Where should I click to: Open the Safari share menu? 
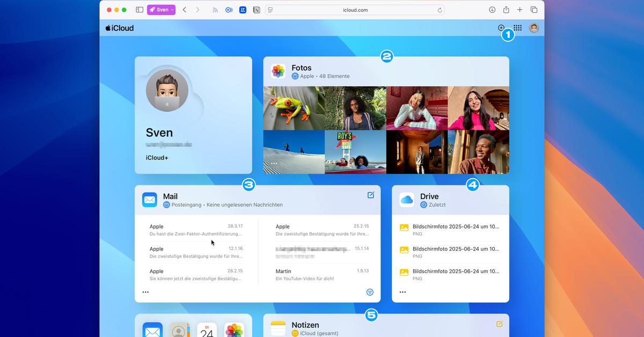pos(506,10)
